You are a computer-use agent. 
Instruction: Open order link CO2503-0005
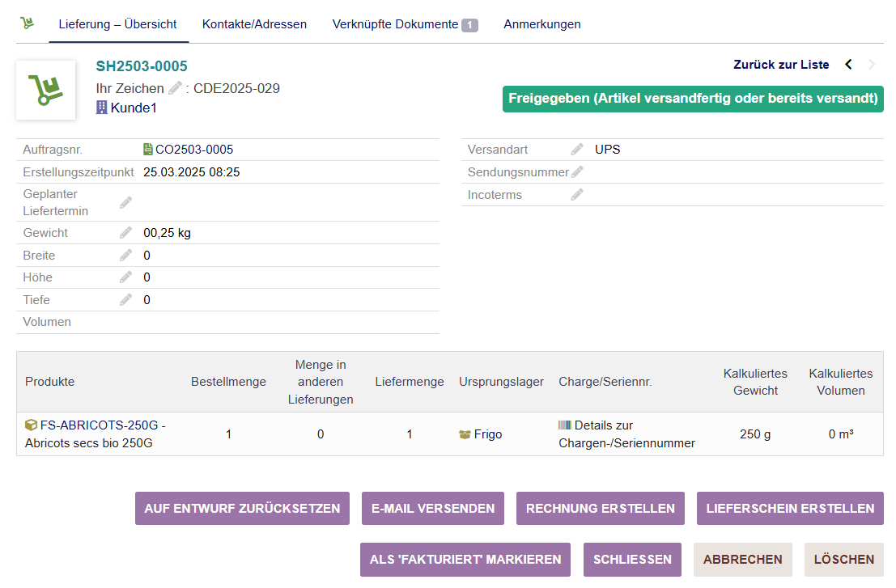click(x=193, y=150)
